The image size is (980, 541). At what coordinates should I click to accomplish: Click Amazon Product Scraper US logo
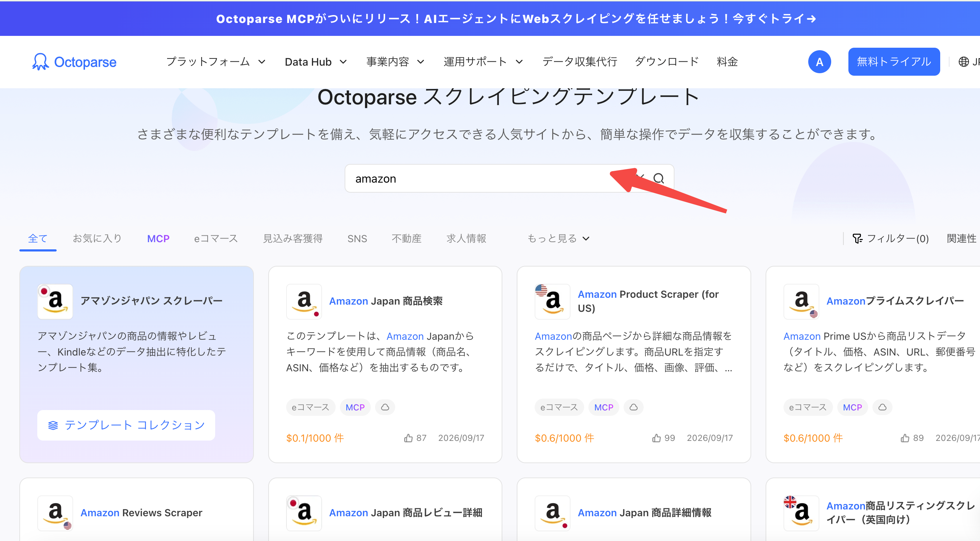(x=552, y=301)
